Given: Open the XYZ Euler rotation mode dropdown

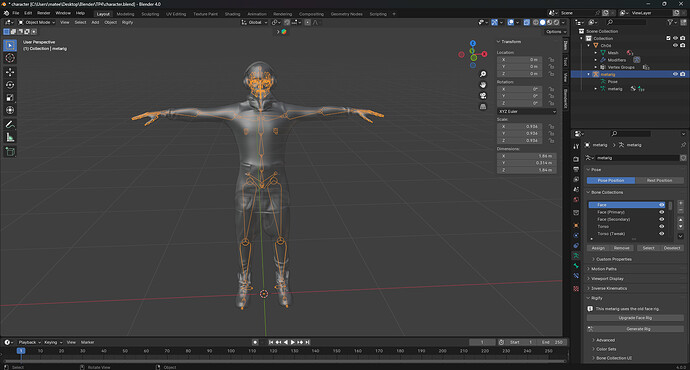Looking at the screenshot, I should [527, 112].
